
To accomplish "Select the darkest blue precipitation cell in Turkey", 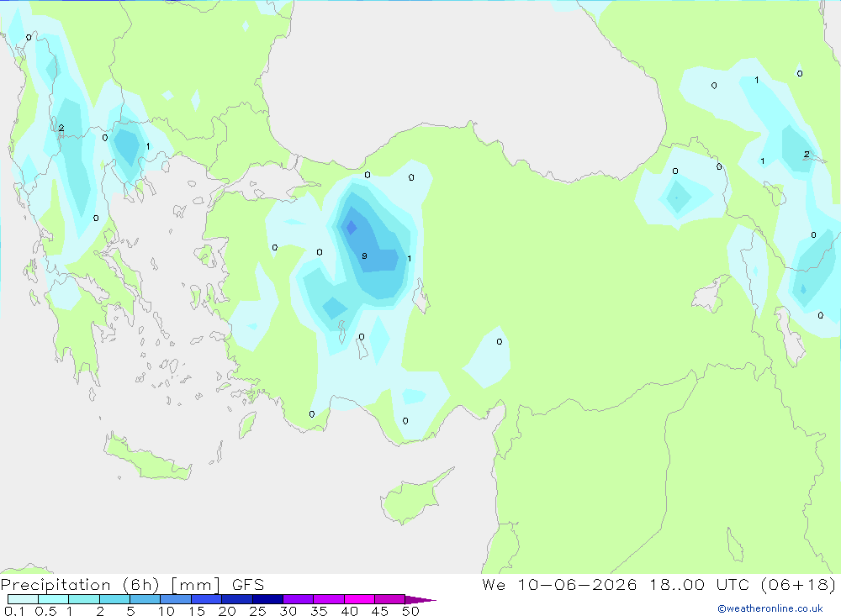I will click(352, 228).
